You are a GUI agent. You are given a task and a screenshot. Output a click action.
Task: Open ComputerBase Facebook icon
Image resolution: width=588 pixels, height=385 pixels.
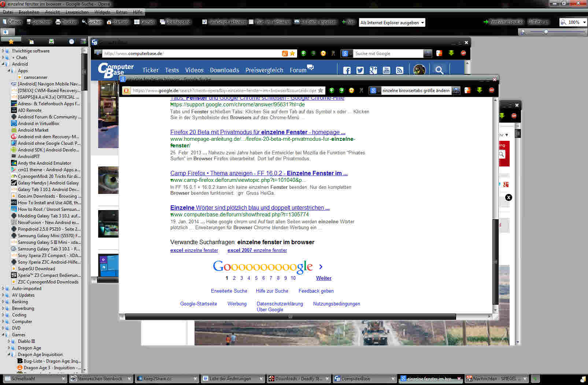coord(347,70)
